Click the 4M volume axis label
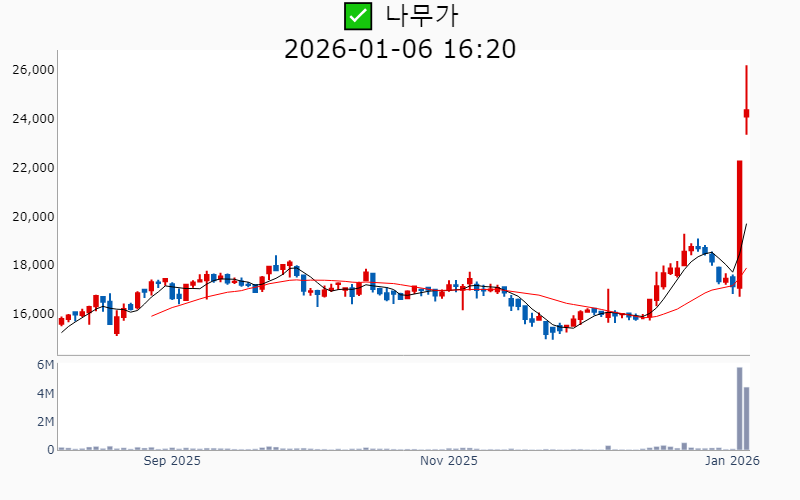Viewport: 800px width, 500px height. pos(45,394)
